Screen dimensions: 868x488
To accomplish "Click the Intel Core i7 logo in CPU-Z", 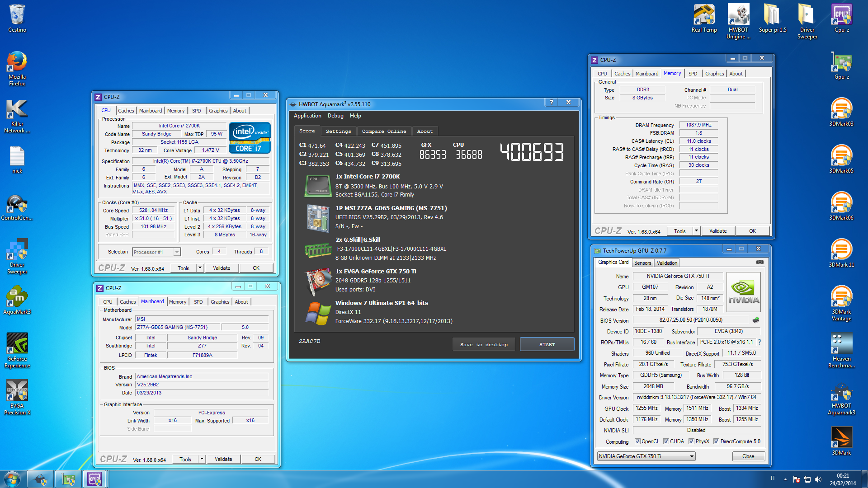I will [250, 137].
